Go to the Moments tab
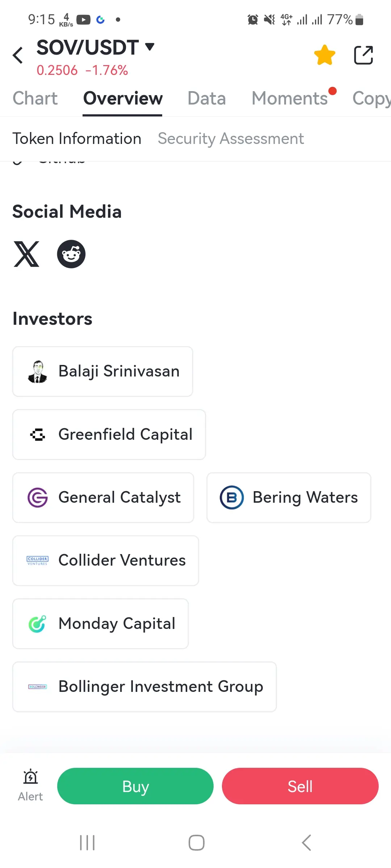The image size is (391, 868). [290, 98]
